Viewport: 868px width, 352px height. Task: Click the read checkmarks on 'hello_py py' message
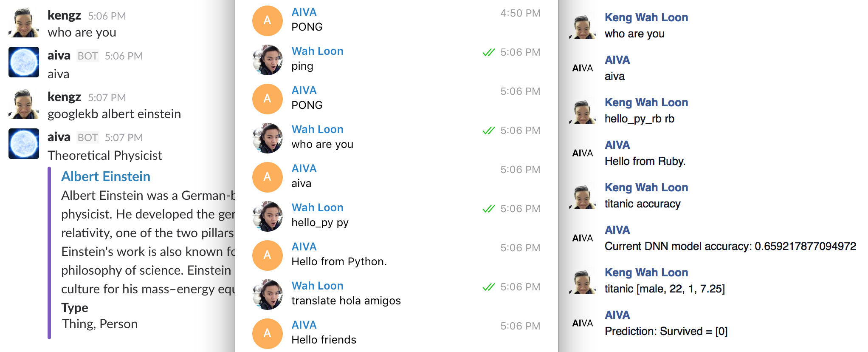[x=488, y=209]
